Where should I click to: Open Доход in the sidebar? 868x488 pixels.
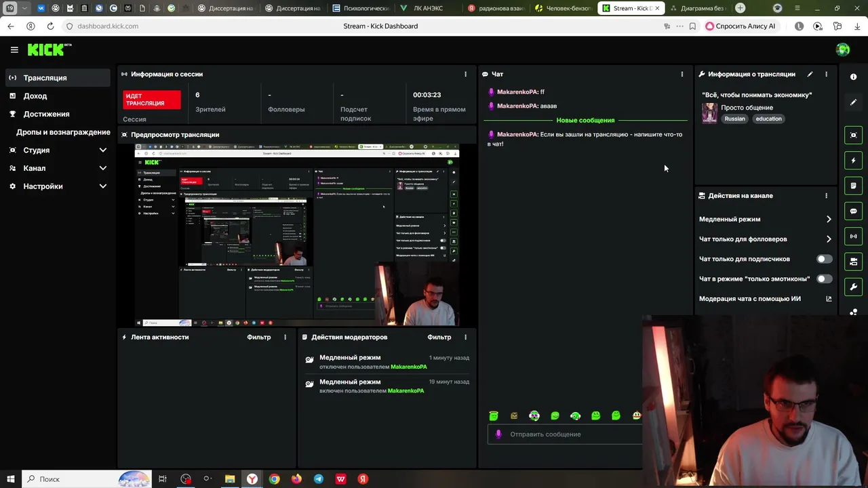click(x=58, y=96)
